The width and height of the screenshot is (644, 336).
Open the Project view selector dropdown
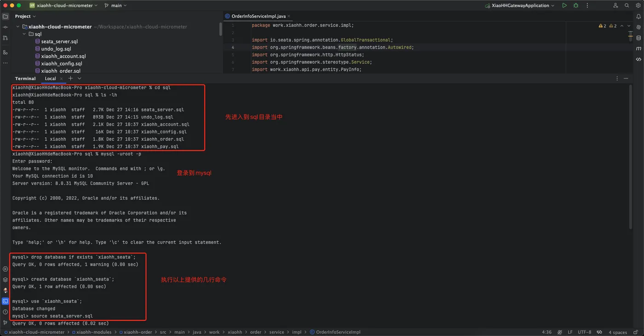click(25, 16)
